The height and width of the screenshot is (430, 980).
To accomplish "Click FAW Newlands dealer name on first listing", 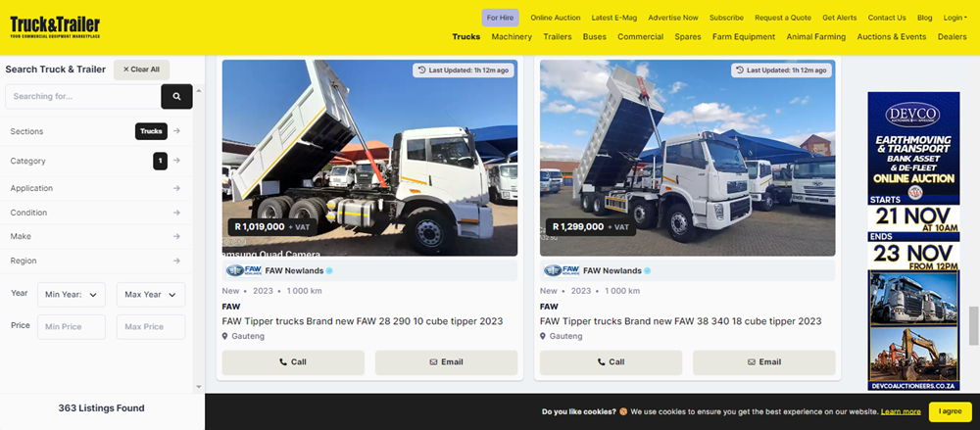I will (x=294, y=270).
